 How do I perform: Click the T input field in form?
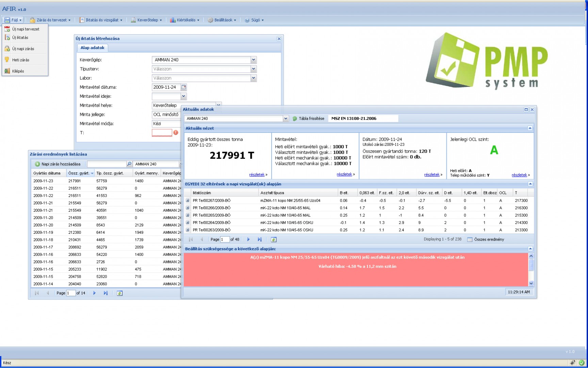click(162, 133)
